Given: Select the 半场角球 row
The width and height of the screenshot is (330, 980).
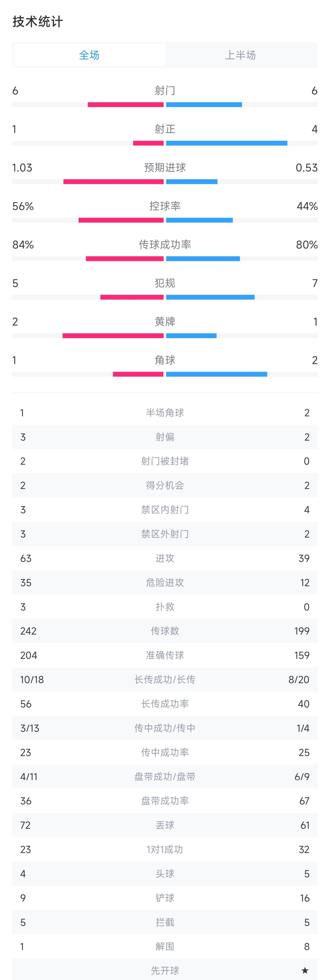Looking at the screenshot, I should tap(165, 413).
